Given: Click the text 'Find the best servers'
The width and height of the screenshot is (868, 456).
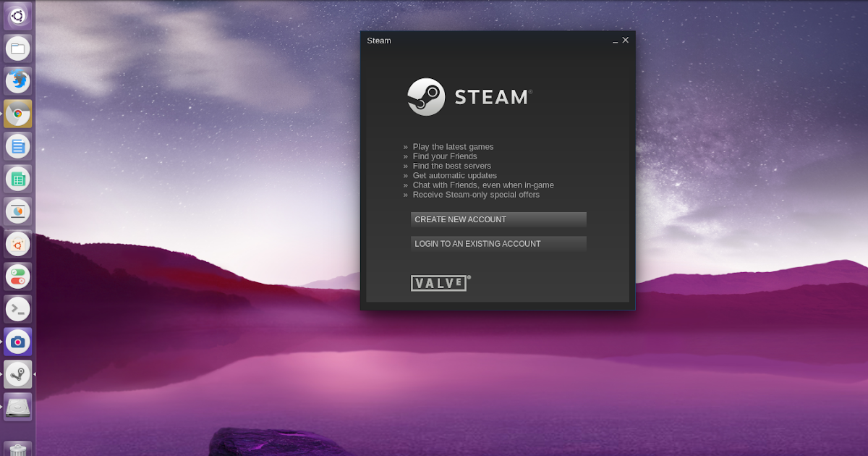Looking at the screenshot, I should 452,166.
